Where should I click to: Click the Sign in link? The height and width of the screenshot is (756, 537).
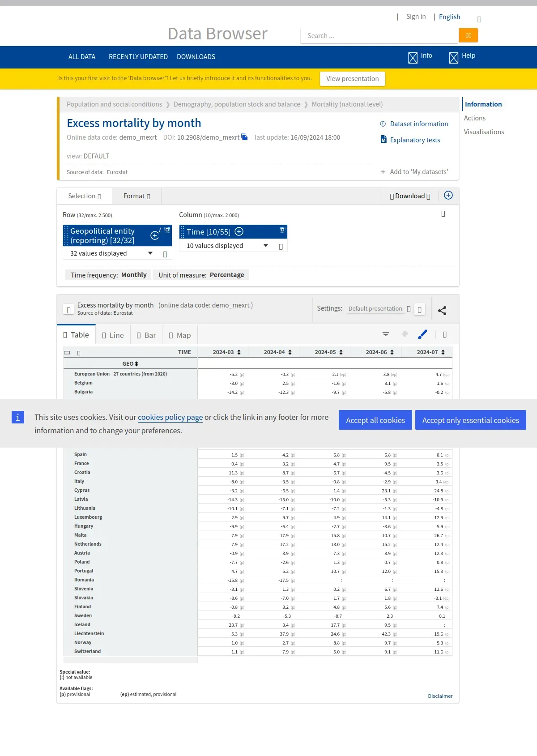pos(416,17)
